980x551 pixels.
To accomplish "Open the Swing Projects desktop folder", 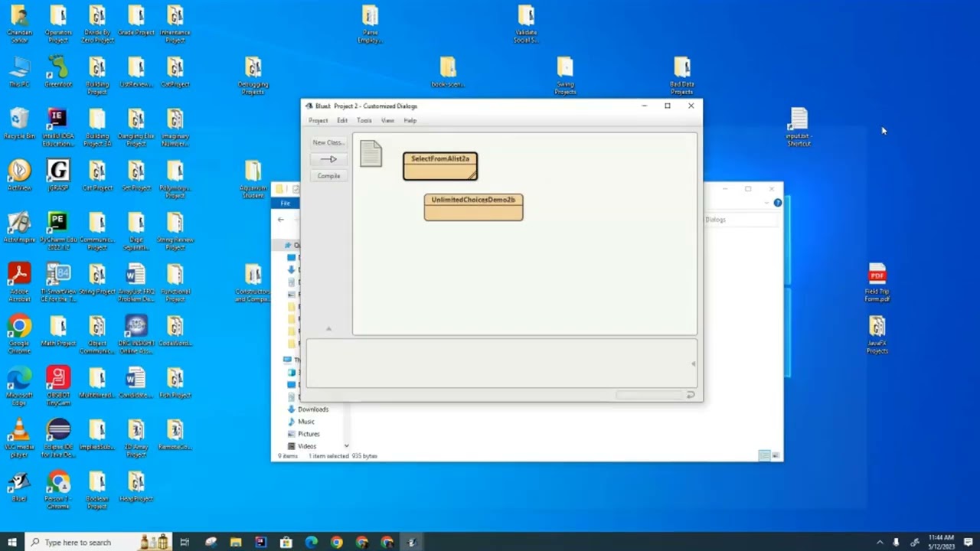I will coord(565,75).
